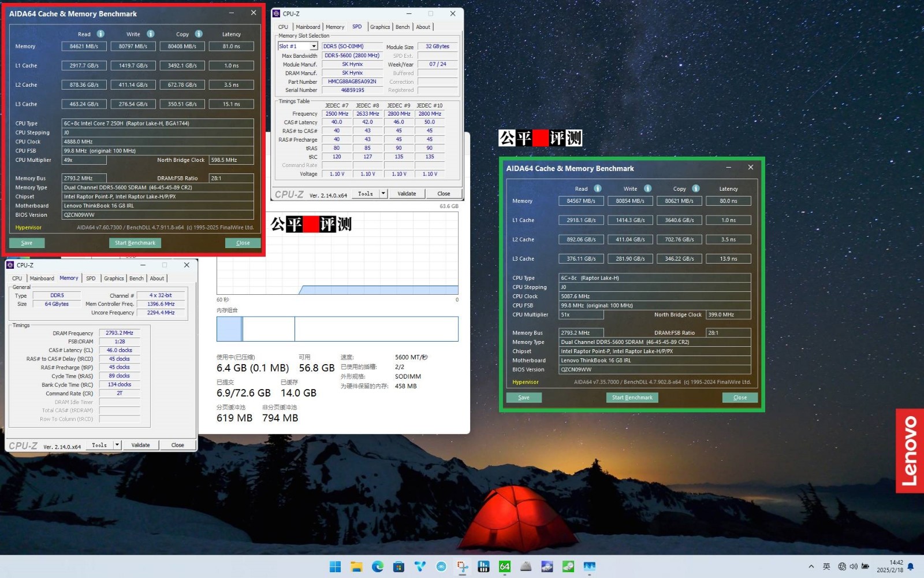Screen dimensions: 924x578
Task: Show hidden system tray icons
Action: [811, 566]
